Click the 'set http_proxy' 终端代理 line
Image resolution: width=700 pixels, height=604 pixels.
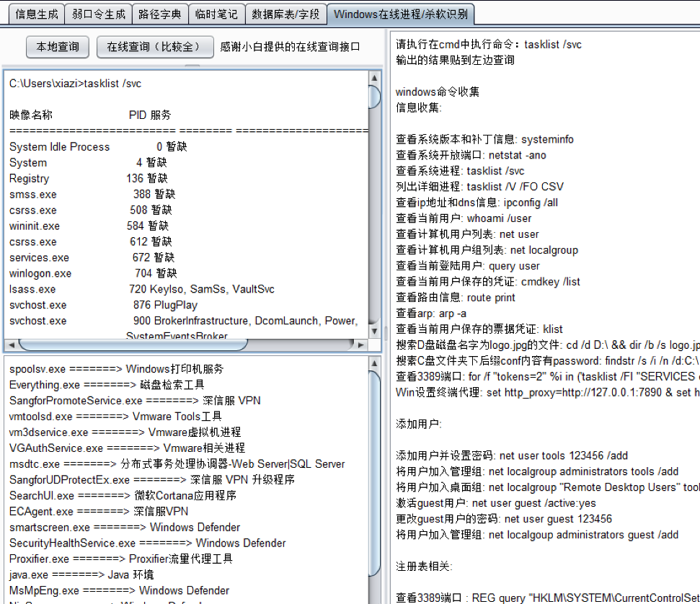point(548,392)
